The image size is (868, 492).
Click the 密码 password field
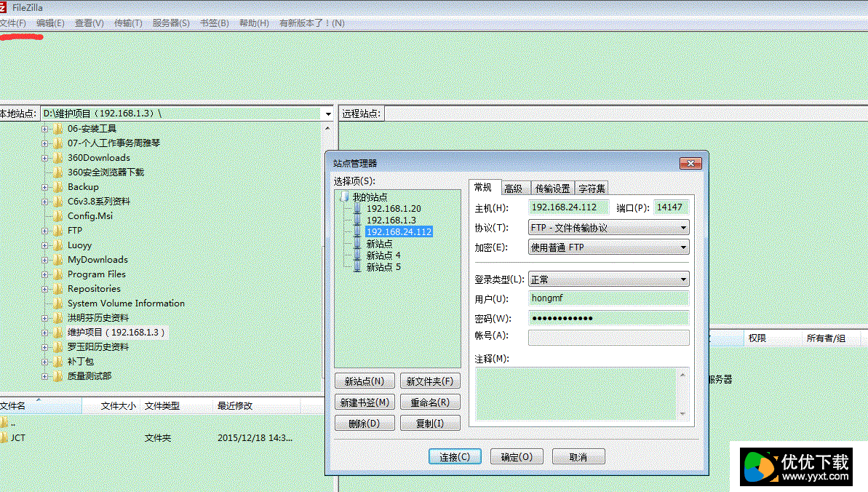point(608,318)
